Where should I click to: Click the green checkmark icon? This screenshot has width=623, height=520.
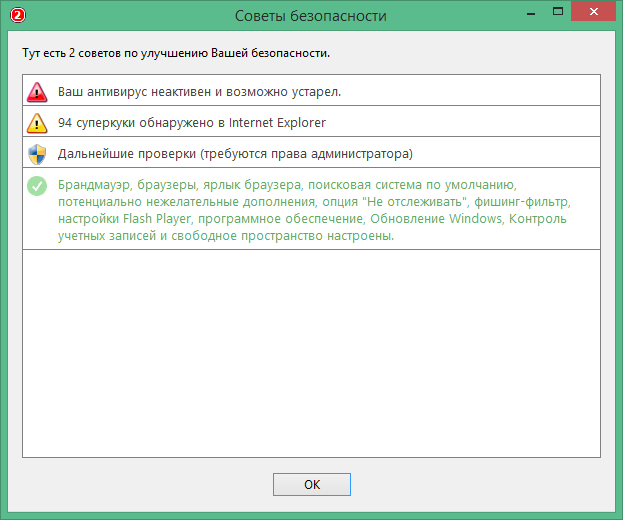point(37,186)
